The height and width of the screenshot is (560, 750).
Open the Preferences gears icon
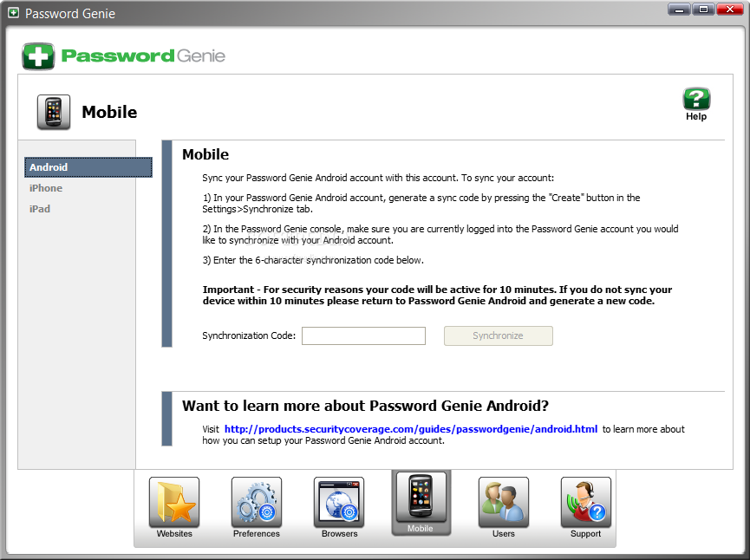257,502
